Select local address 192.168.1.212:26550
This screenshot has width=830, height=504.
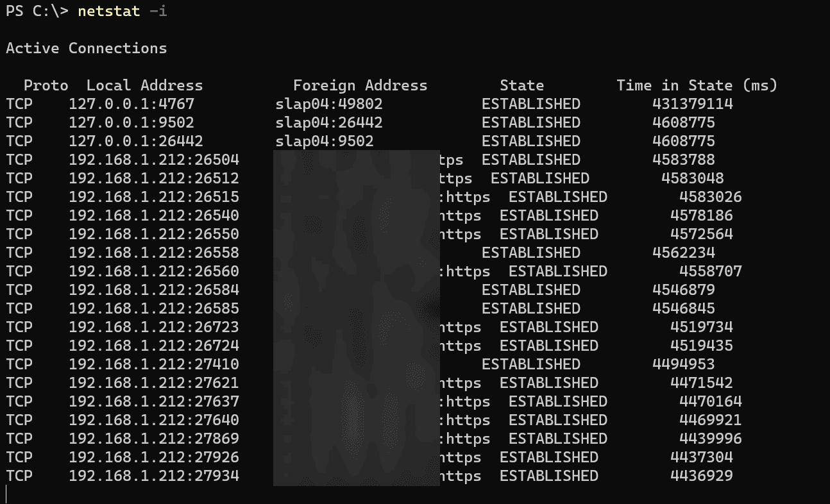154,234
